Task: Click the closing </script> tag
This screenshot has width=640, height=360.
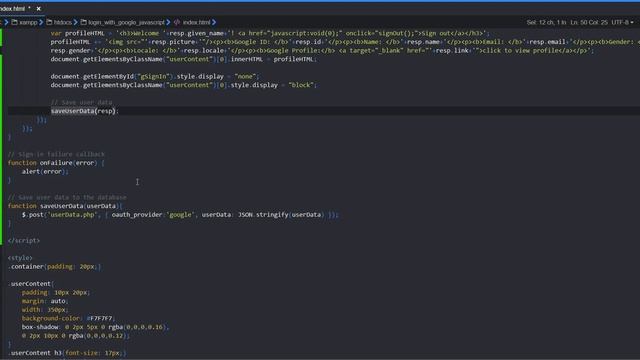Action: pos(24,240)
